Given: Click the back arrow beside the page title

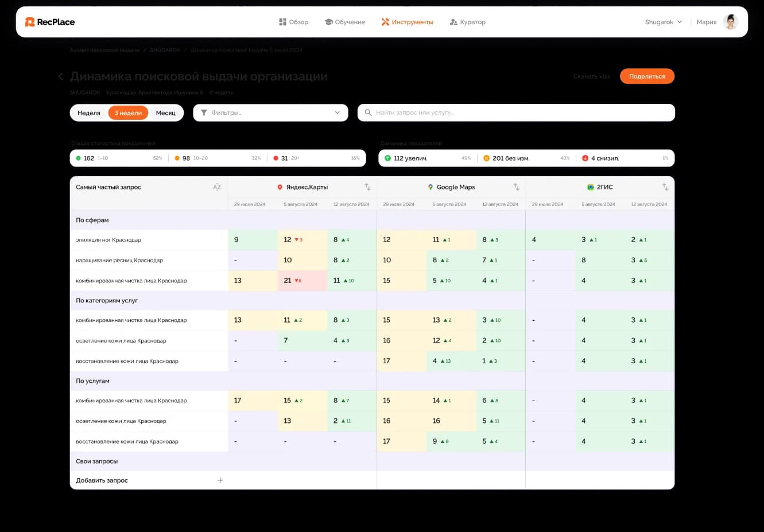Looking at the screenshot, I should click(61, 76).
